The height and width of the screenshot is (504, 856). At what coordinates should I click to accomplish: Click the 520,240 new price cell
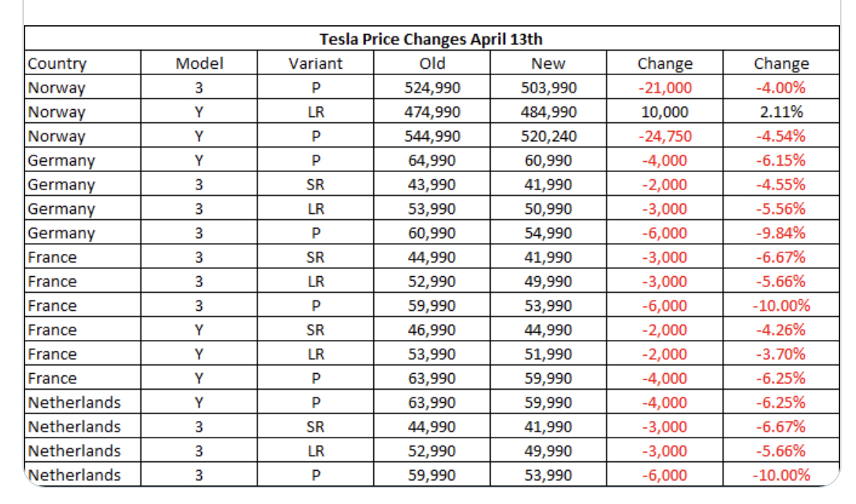pyautogui.click(x=548, y=136)
